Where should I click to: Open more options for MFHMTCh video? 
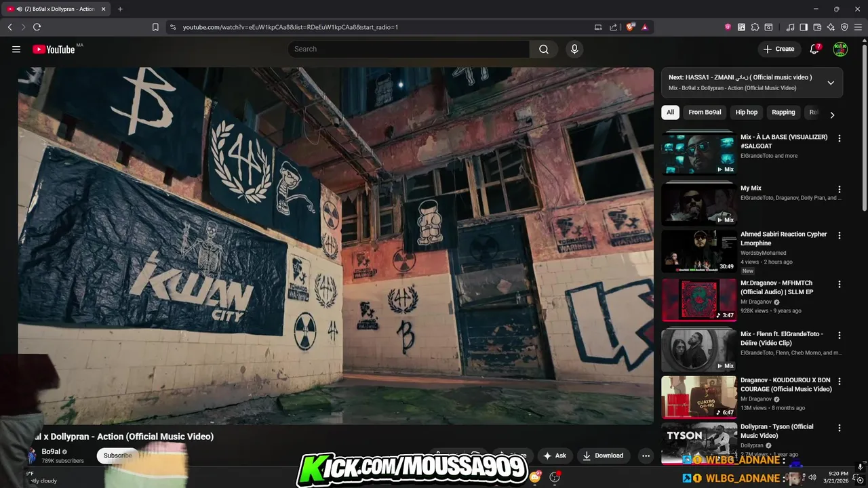point(840,284)
